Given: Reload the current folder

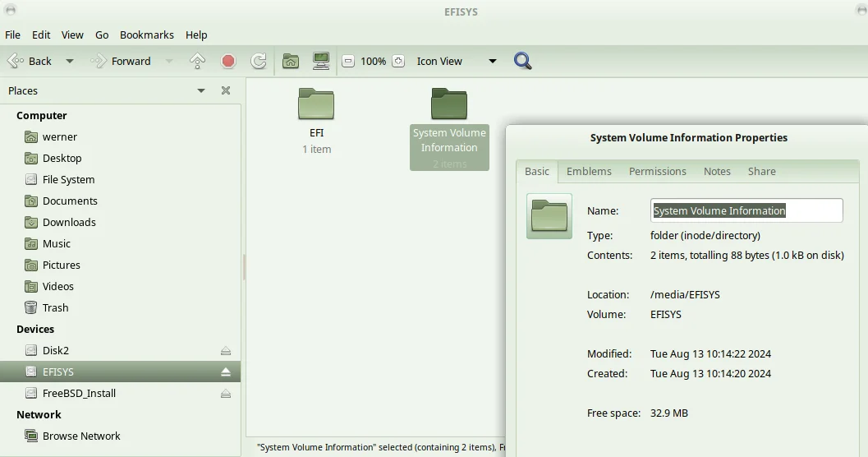Looking at the screenshot, I should click(x=259, y=61).
